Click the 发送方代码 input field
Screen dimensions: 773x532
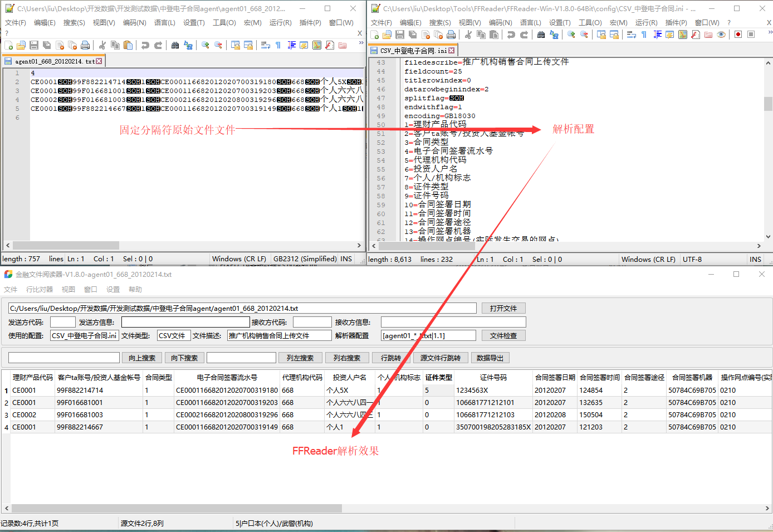point(62,322)
